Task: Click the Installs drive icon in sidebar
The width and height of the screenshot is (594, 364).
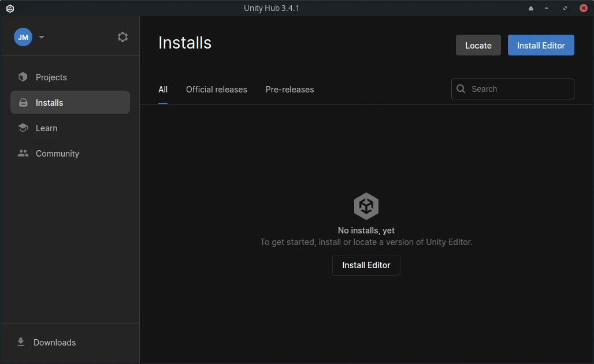Action: (x=23, y=103)
